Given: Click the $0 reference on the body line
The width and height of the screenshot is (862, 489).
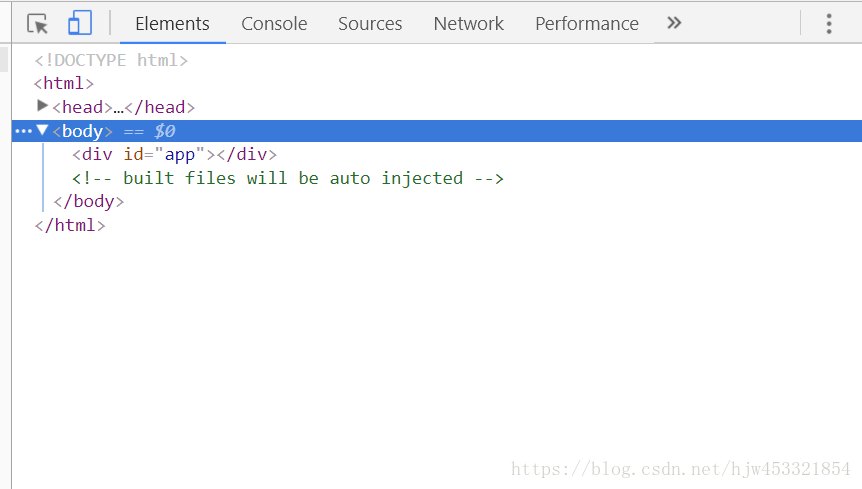Looking at the screenshot, I should (x=165, y=131).
